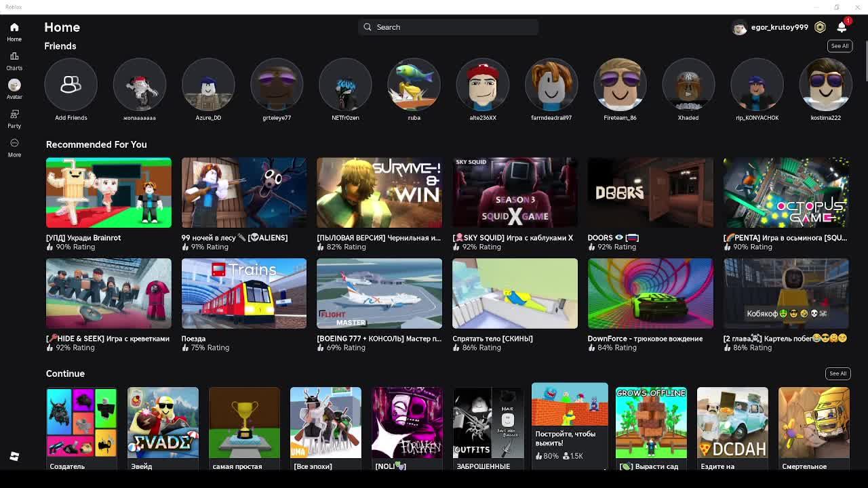Open friend NETfr0zen's avatar
This screenshot has width=868, height=488.
coord(345,85)
